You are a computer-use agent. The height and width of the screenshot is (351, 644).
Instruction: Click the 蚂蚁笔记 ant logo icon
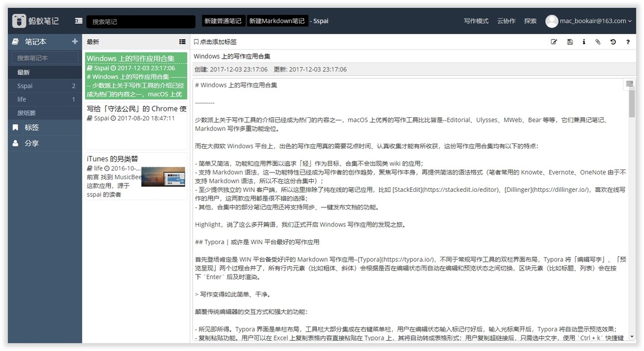coord(20,21)
